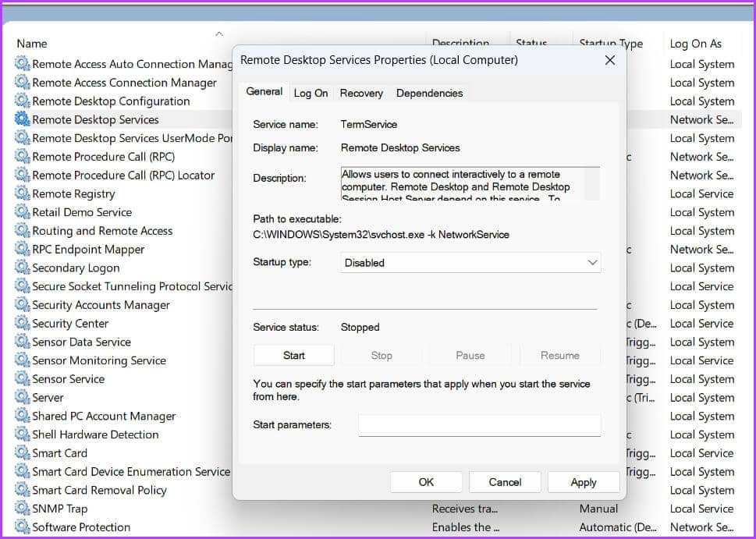Click gear icon next to Server service
The width and height of the screenshot is (756, 539).
pyautogui.click(x=22, y=397)
